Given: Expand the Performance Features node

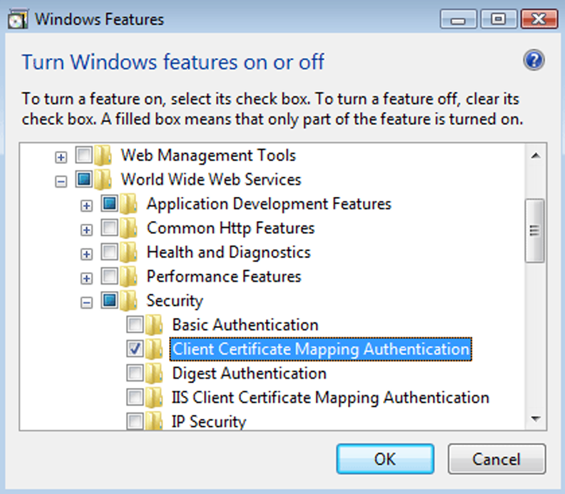Looking at the screenshot, I should click(86, 279).
